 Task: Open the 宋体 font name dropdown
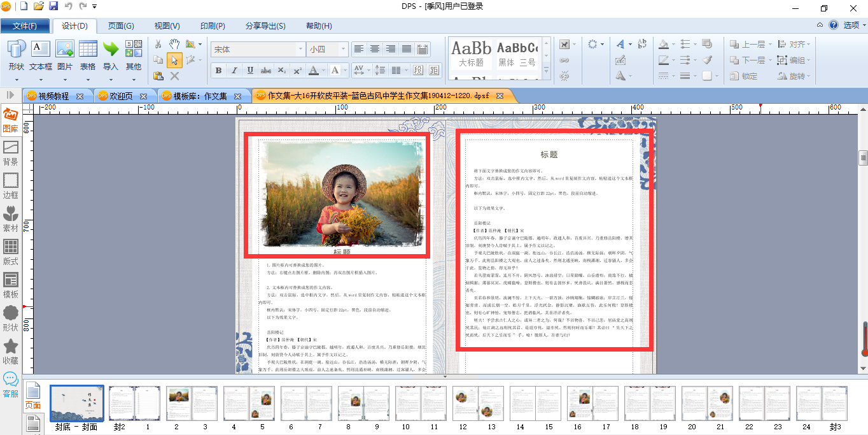[x=258, y=49]
